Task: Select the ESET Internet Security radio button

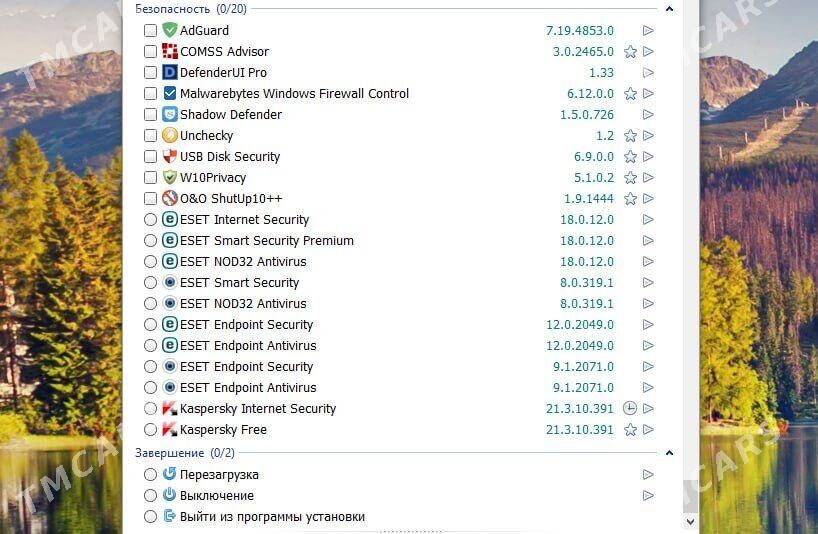Action: pos(150,220)
